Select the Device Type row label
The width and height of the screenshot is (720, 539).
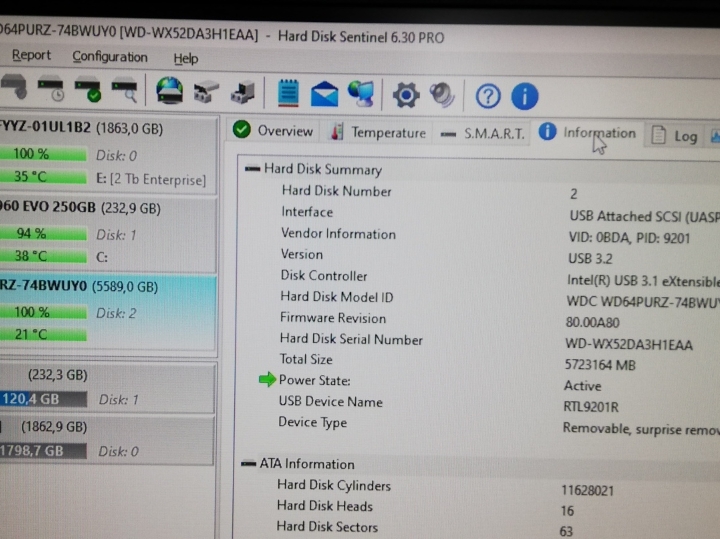point(312,422)
